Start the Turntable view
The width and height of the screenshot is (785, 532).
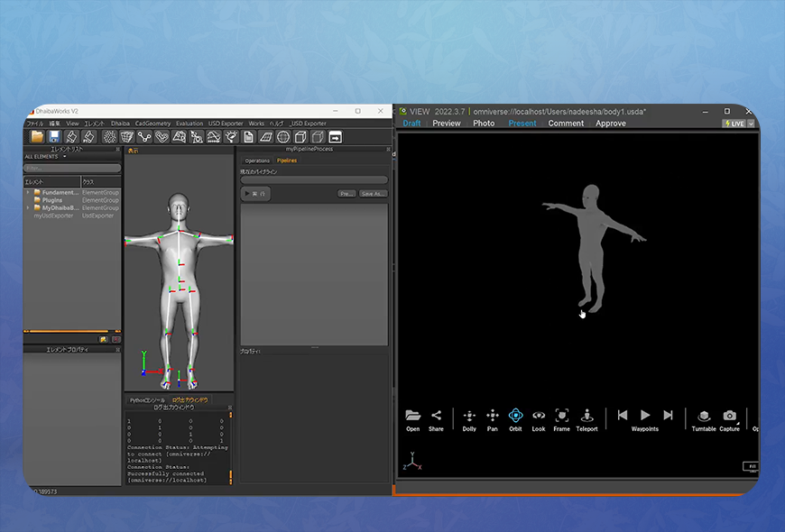pos(704,416)
